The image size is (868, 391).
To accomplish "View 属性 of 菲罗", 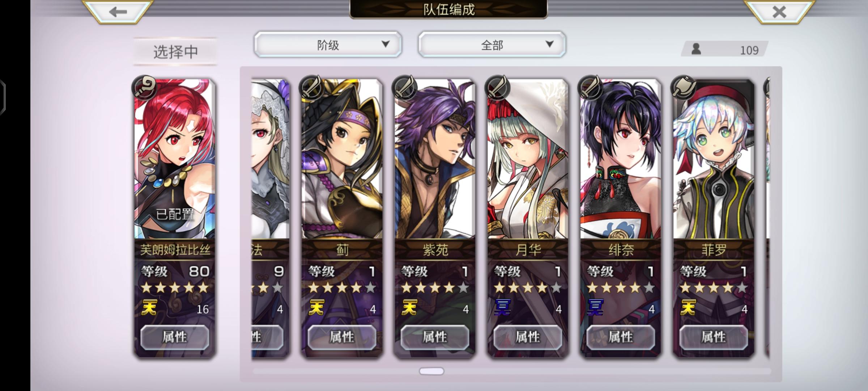I will [x=714, y=337].
